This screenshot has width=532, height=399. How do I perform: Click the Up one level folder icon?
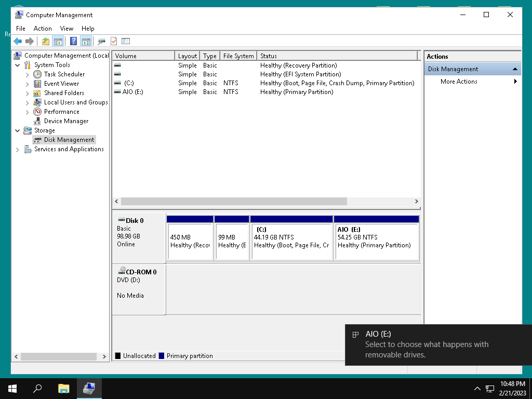[46, 42]
